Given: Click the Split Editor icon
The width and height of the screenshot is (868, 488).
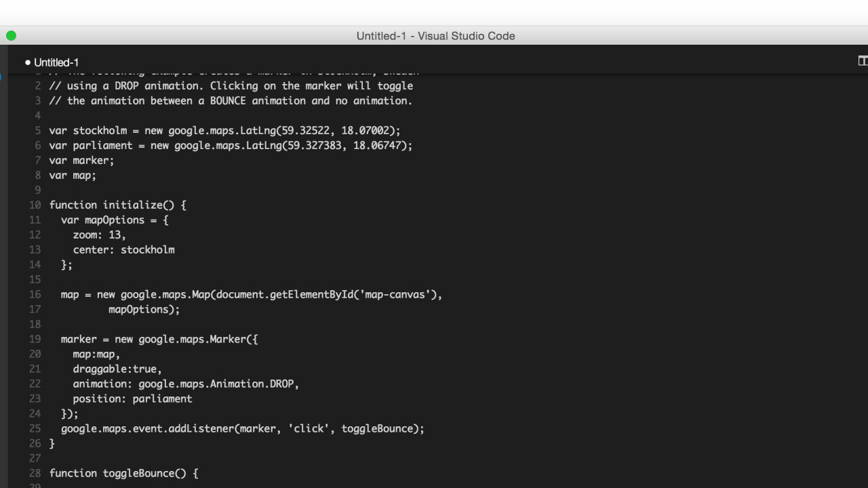Looking at the screenshot, I should (863, 61).
